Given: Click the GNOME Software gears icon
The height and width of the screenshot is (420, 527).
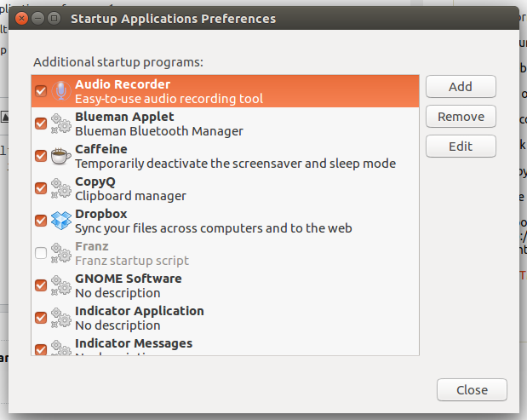Looking at the screenshot, I should pyautogui.click(x=61, y=285).
